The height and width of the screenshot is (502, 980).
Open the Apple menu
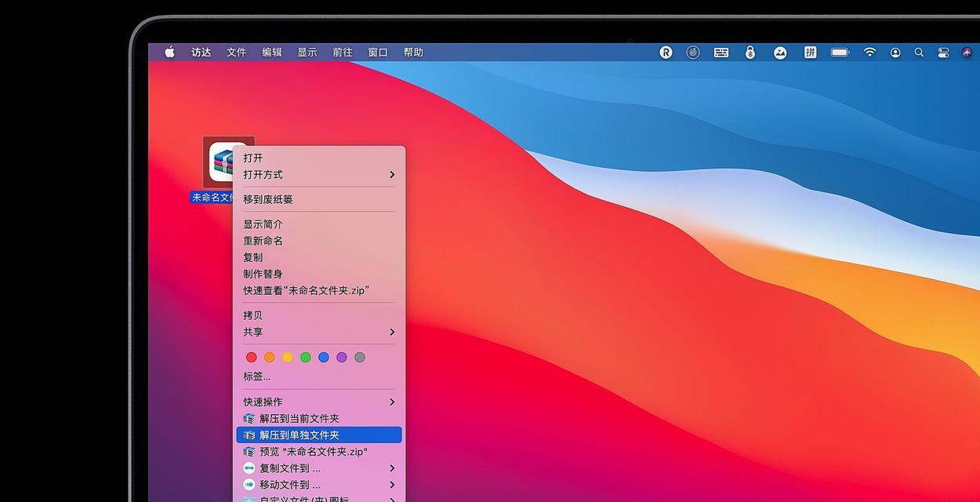(169, 53)
